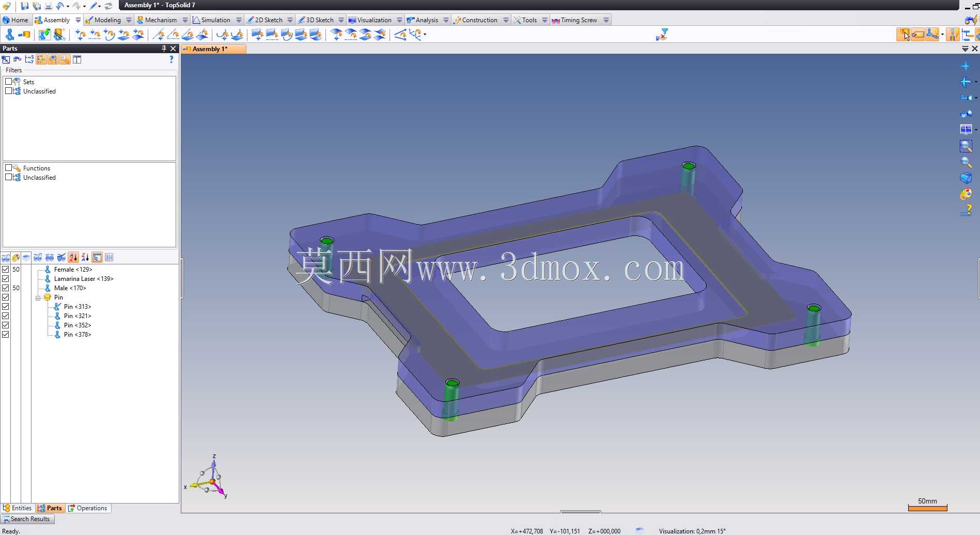Click the Save icon in the title bar

[x=24, y=6]
